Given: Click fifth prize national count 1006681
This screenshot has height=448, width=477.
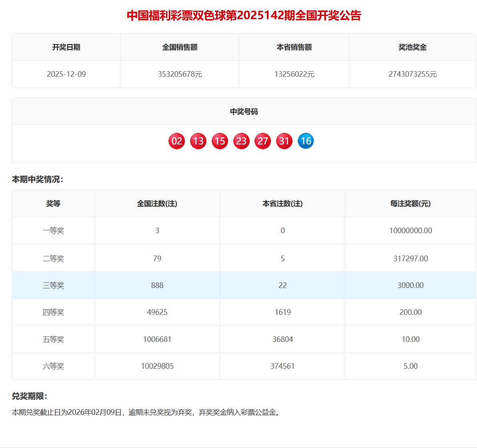Looking at the screenshot, I should [157, 340].
